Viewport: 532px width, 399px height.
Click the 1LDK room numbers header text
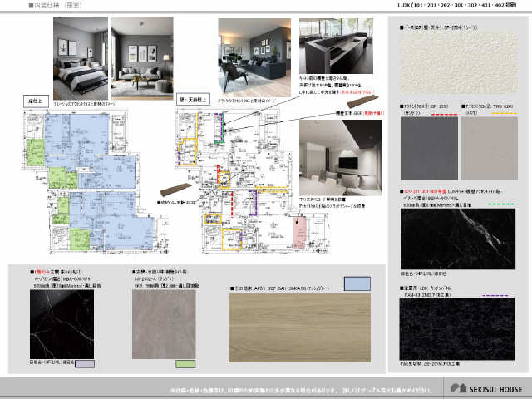tap(456, 5)
